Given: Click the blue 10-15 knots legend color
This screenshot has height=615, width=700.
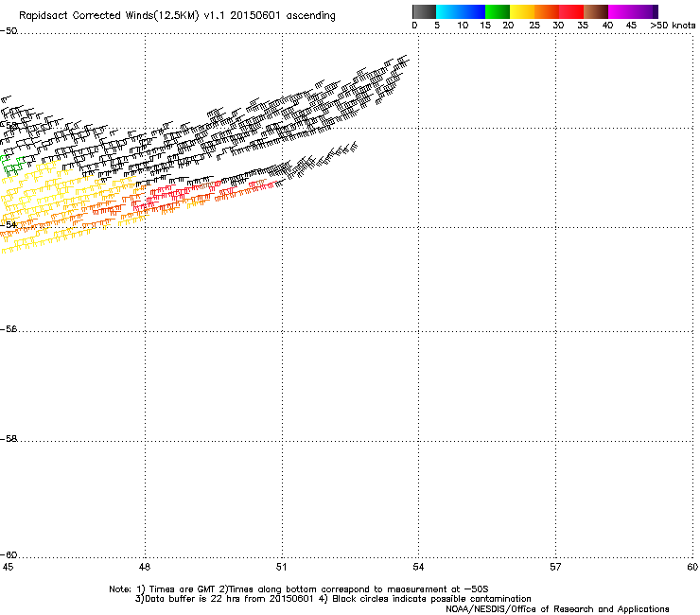Looking at the screenshot, I should [473, 11].
